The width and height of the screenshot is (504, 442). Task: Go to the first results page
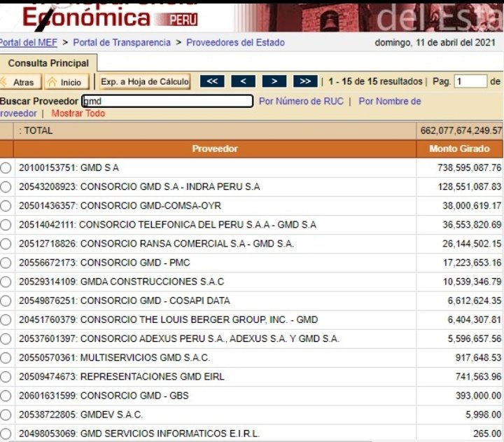(212, 81)
